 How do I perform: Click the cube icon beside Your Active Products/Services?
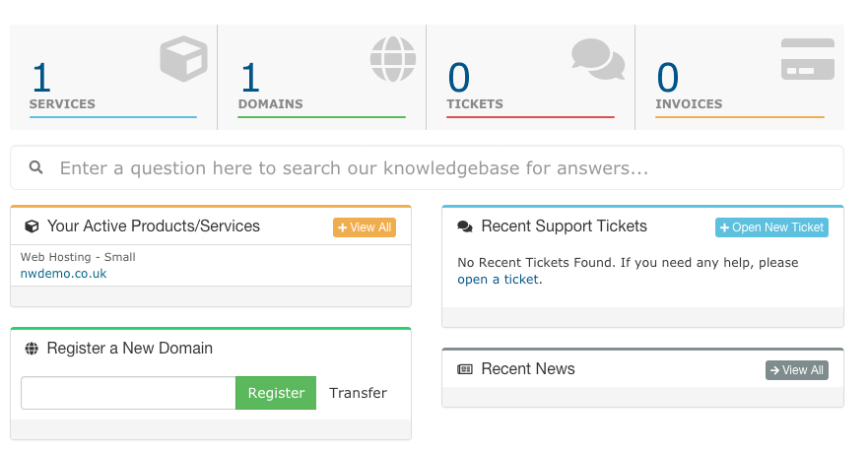tap(33, 226)
